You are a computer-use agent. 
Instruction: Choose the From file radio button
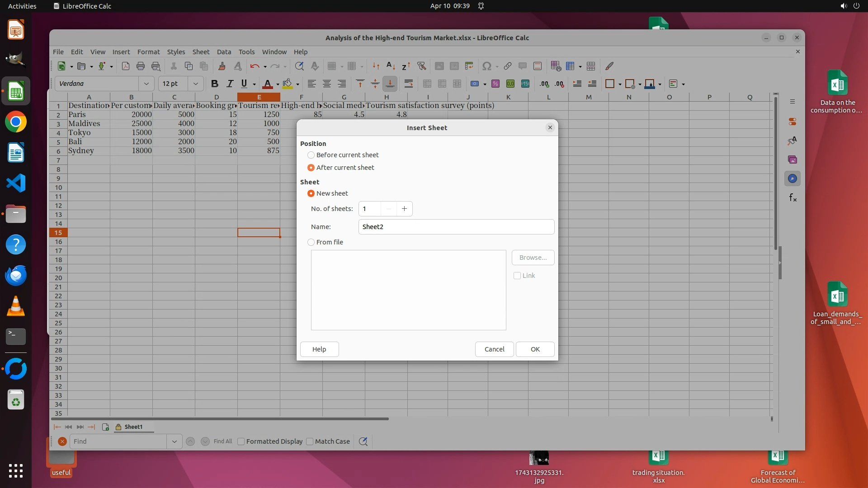[x=311, y=242]
